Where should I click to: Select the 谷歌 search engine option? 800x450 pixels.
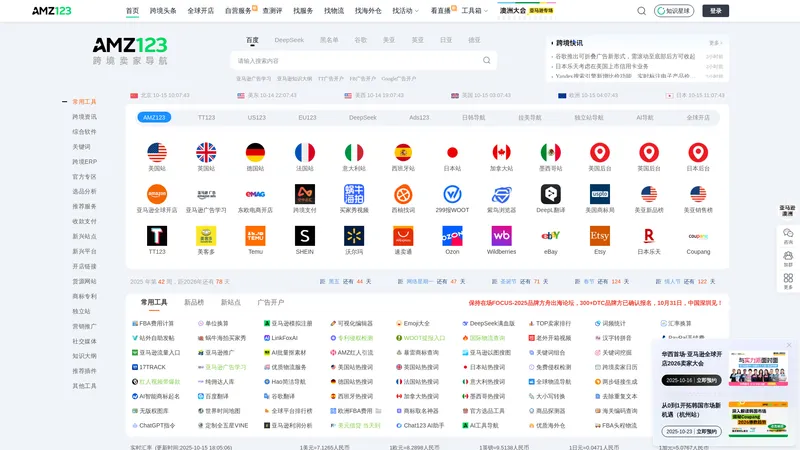360,40
